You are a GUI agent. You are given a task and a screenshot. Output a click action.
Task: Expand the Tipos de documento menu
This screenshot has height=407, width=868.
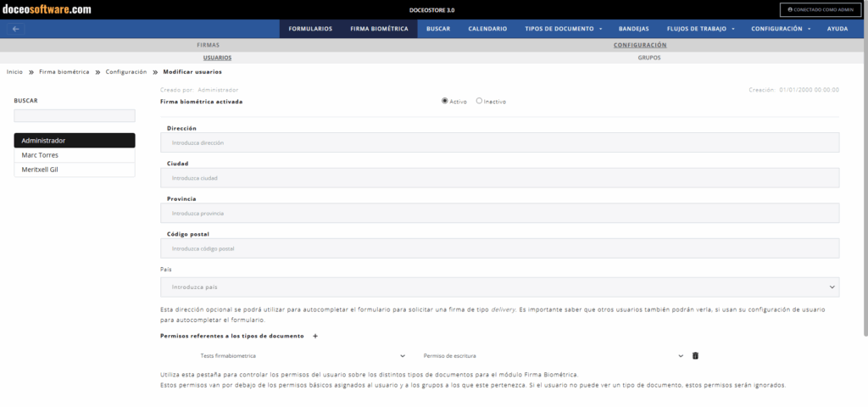(564, 29)
